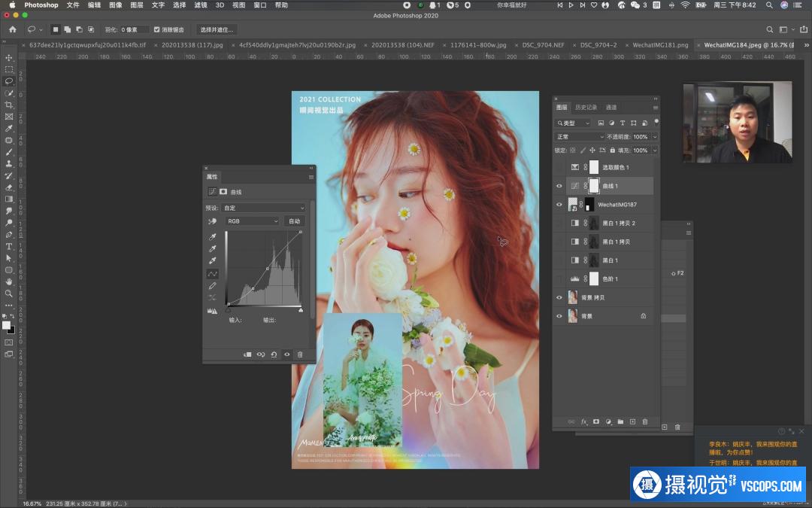Select the History Brush tool

pos(9,175)
